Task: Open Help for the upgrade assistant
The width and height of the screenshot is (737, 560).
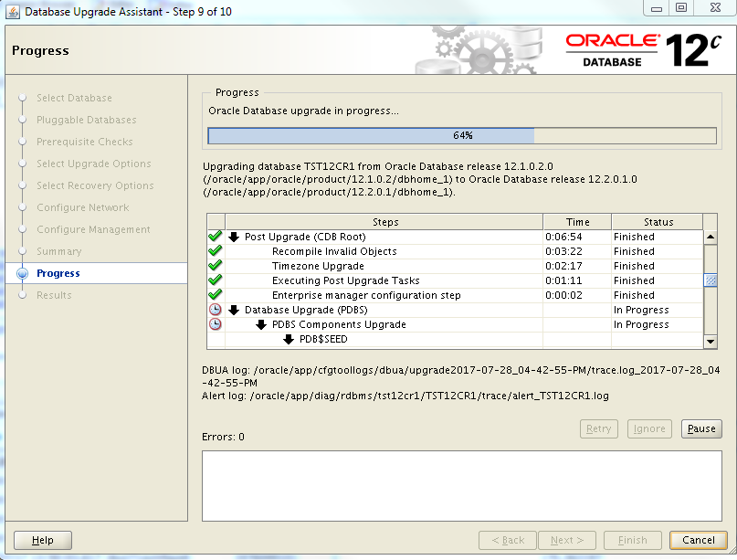Action: [x=42, y=540]
